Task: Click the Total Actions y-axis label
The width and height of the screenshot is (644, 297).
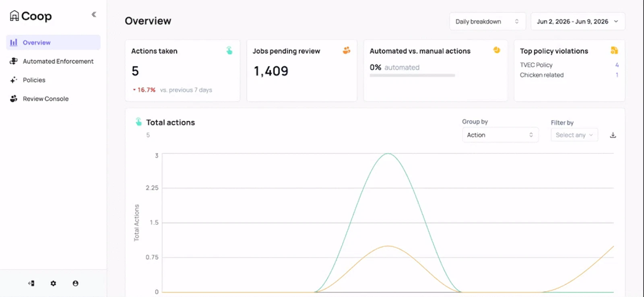Action: point(136,223)
